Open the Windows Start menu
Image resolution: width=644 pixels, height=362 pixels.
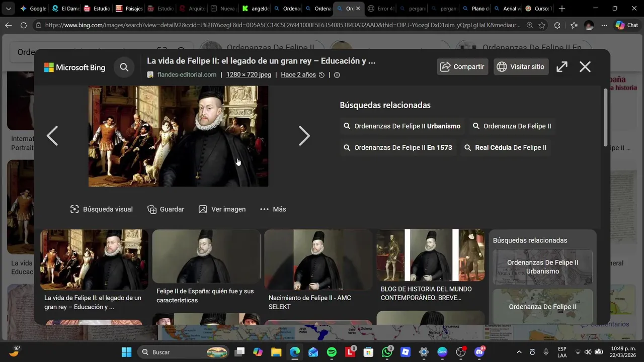[126, 352]
